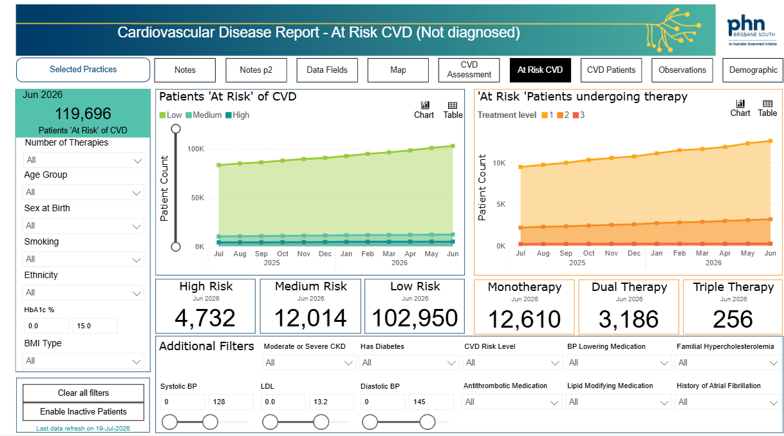Click the Clear all filters button

tap(83, 393)
